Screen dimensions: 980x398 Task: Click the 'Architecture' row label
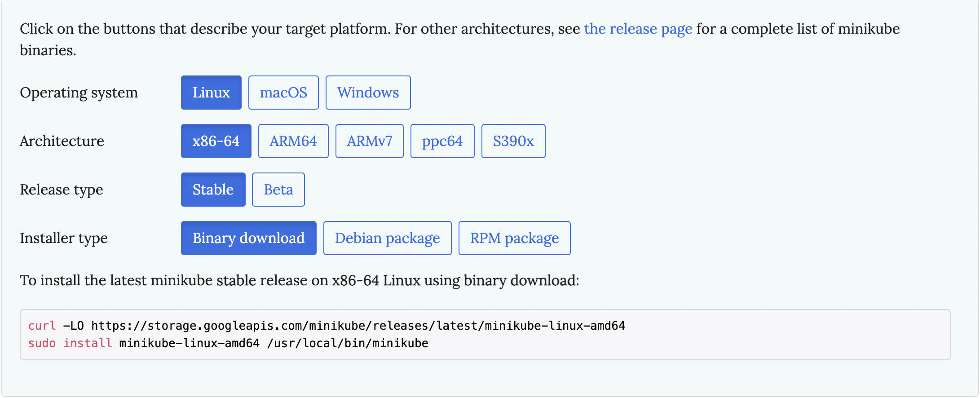coord(62,141)
